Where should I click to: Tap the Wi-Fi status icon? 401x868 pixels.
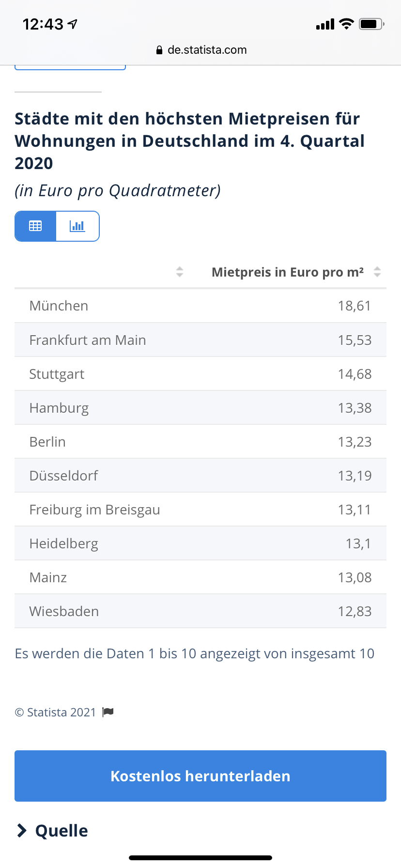[x=346, y=24]
